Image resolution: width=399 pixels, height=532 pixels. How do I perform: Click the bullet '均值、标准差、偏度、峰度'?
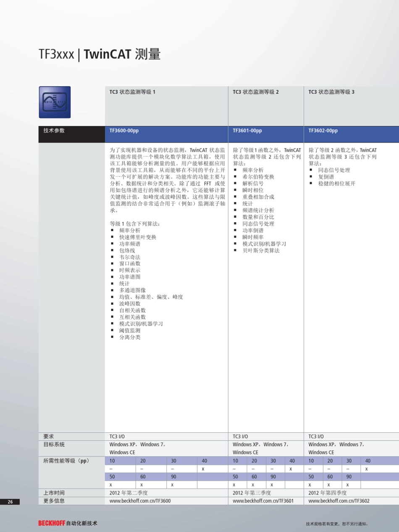[151, 297]
